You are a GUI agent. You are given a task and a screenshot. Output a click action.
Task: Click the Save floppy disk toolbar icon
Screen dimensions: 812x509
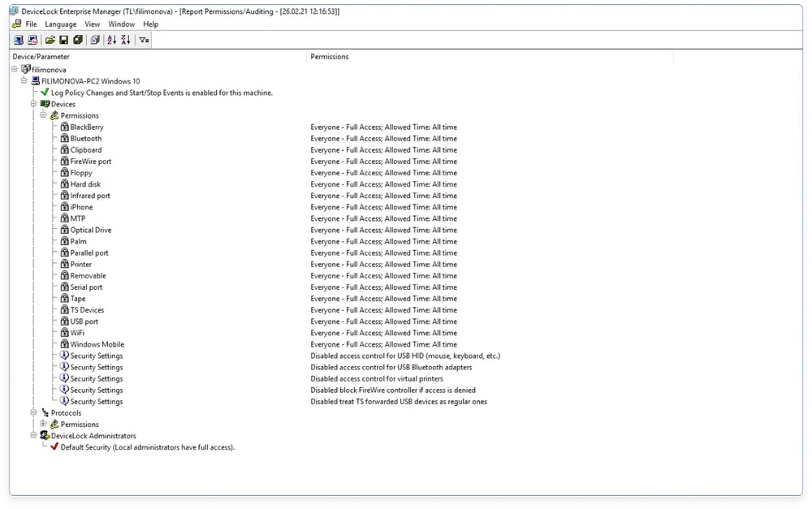coord(63,40)
